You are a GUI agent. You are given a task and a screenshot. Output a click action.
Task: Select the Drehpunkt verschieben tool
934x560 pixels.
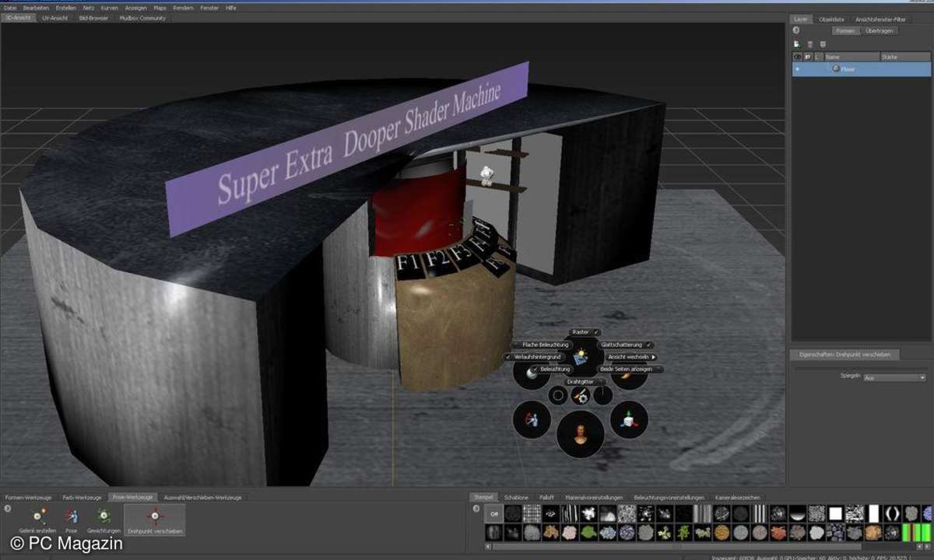tap(155, 520)
